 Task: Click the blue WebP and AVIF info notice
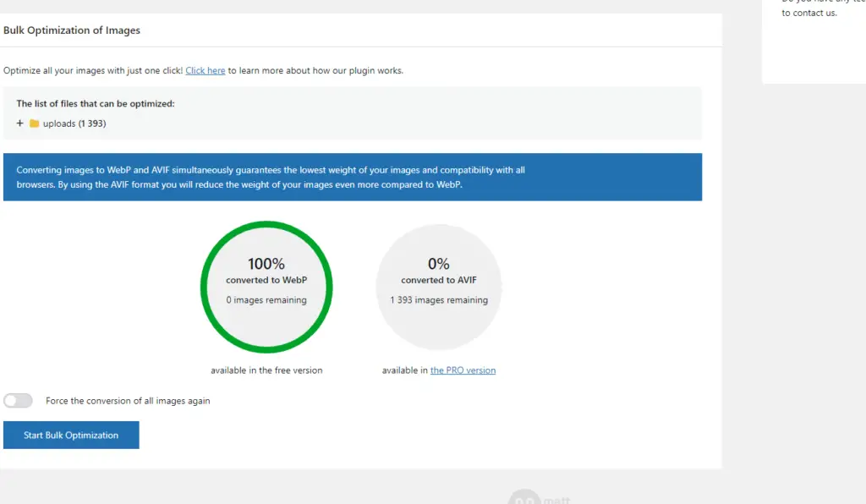353,178
